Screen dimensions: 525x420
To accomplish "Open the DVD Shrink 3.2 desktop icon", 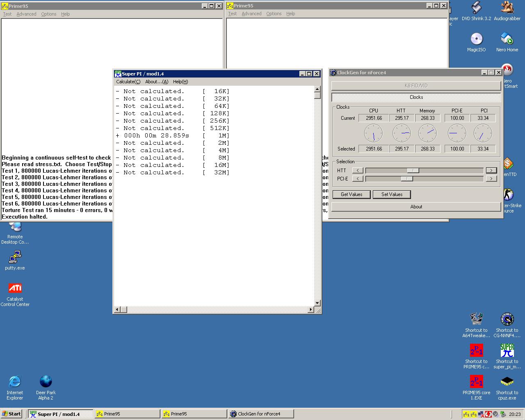I will [x=476, y=8].
